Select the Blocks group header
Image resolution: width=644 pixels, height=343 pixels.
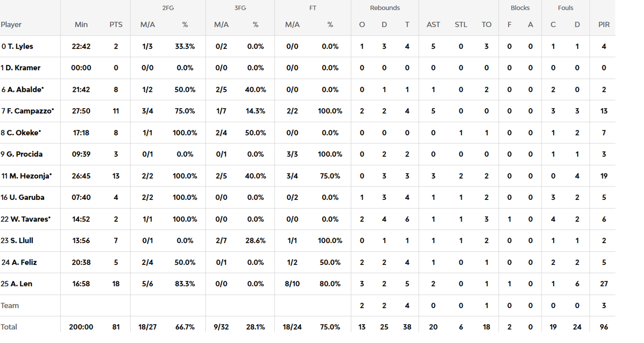click(x=520, y=8)
